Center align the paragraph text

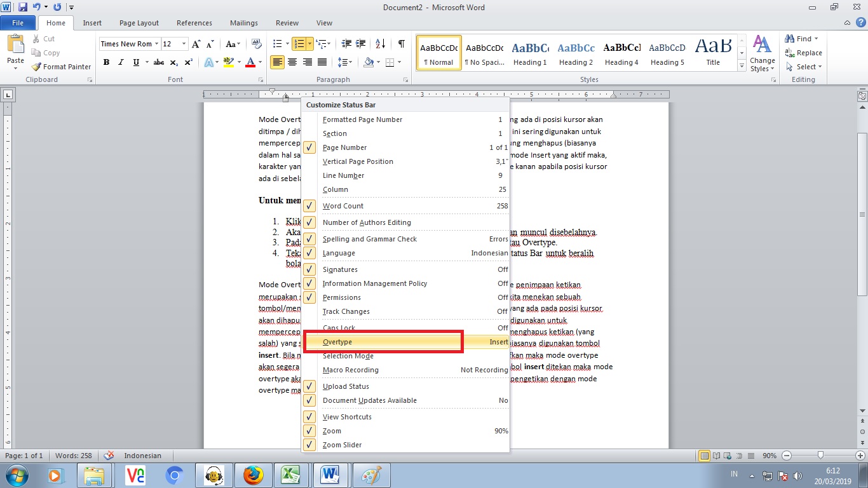pyautogui.click(x=292, y=62)
